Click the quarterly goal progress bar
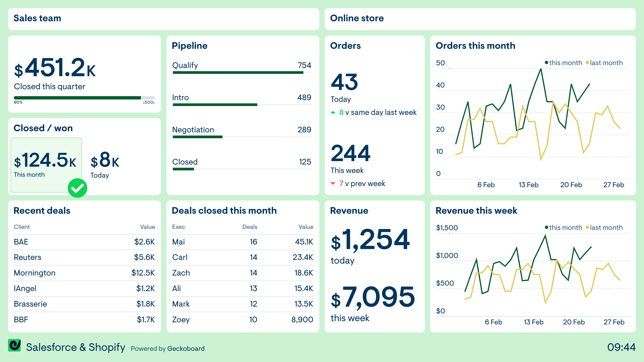644x362 pixels. click(x=84, y=98)
